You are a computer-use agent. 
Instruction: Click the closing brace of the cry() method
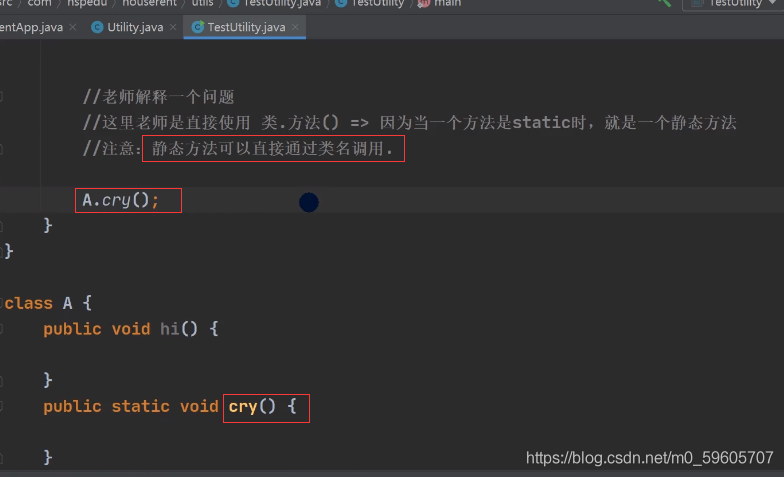click(48, 458)
